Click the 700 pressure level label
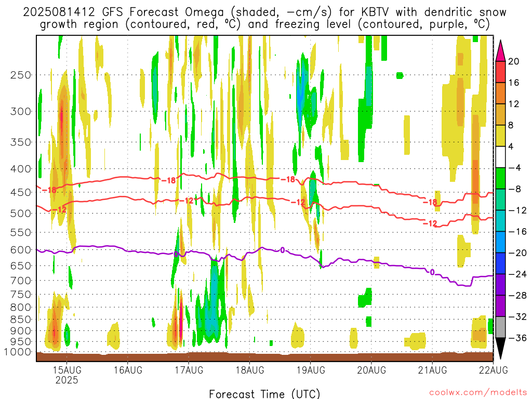 21,281
